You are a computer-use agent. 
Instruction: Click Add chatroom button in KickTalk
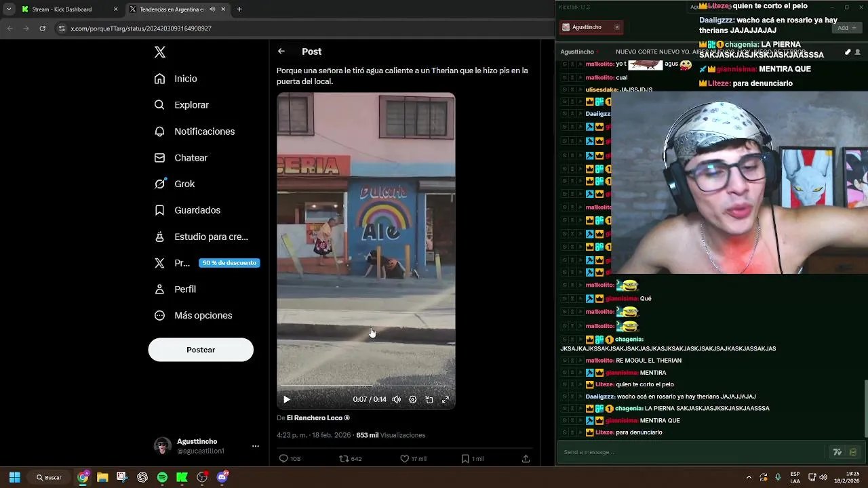[846, 28]
